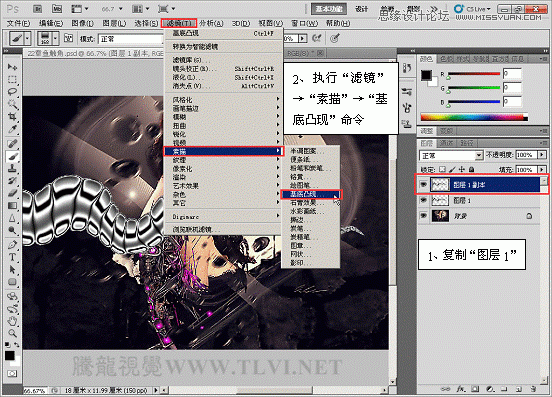The width and height of the screenshot is (552, 397).
Task: Select the Move tool in the toolbox
Action: (x=12, y=67)
